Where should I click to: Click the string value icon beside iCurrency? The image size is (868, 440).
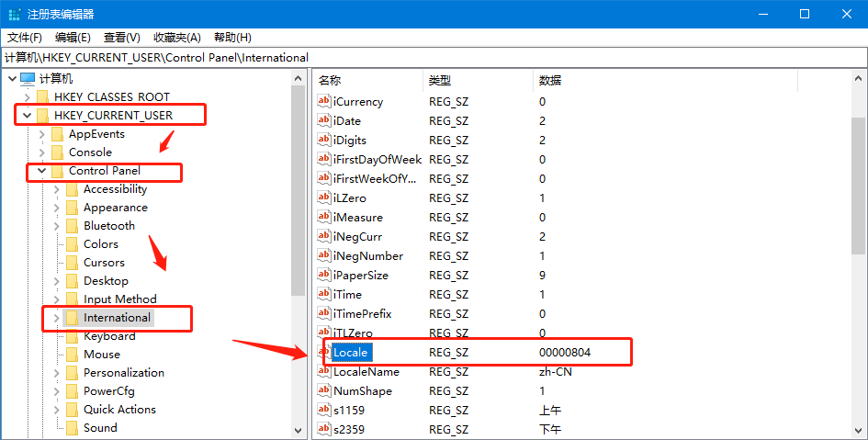click(x=323, y=102)
